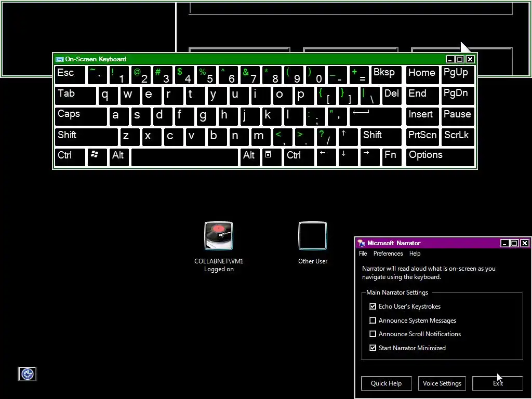Click the down arrow key
532x399 pixels.
(348, 157)
